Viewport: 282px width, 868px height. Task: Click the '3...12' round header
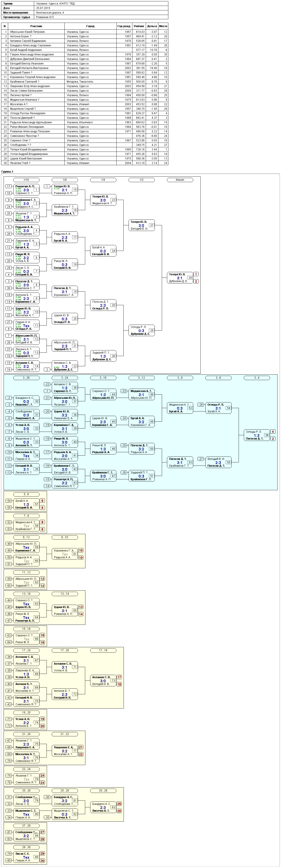pyautogui.click(x=141, y=378)
